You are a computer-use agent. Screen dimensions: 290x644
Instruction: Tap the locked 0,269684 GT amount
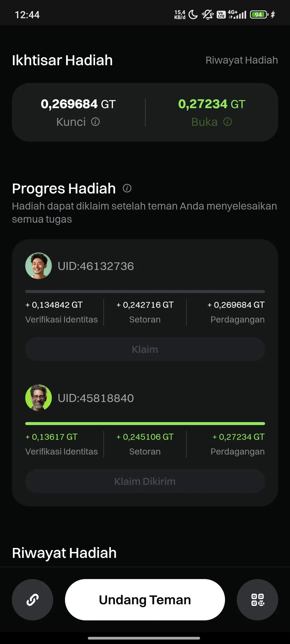point(78,104)
